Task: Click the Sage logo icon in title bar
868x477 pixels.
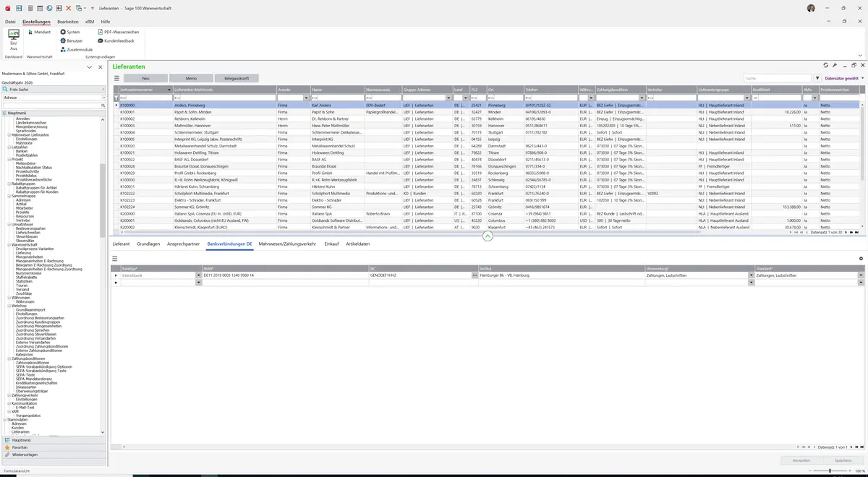Action: pyautogui.click(x=9, y=8)
